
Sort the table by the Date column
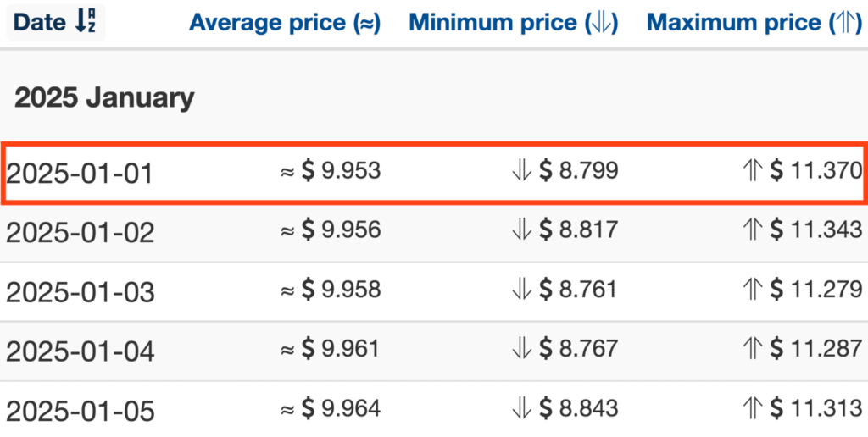pyautogui.click(x=55, y=22)
